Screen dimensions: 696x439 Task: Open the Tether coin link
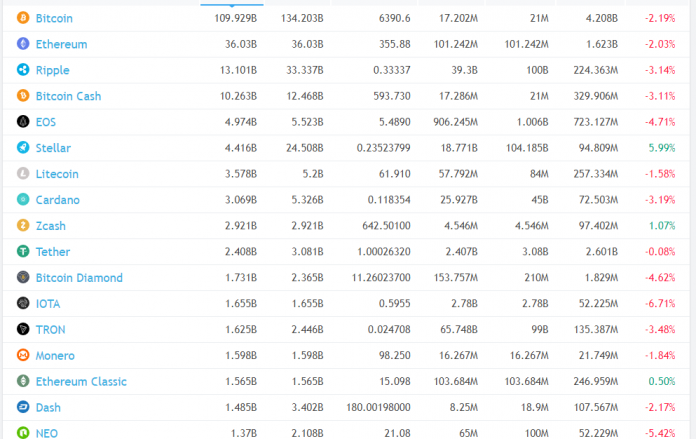click(x=53, y=252)
